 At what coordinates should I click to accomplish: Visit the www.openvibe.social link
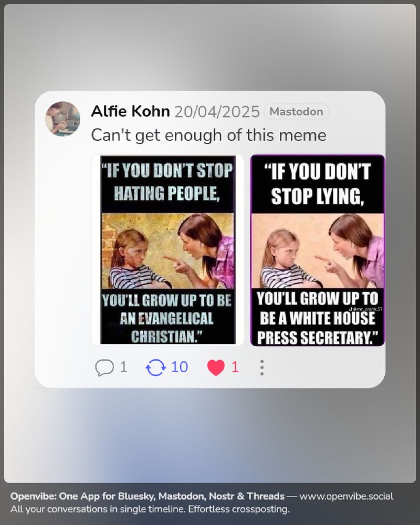click(x=346, y=496)
